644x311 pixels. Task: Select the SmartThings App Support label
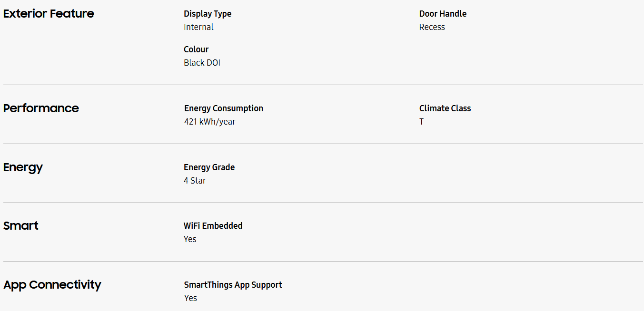[x=233, y=285]
